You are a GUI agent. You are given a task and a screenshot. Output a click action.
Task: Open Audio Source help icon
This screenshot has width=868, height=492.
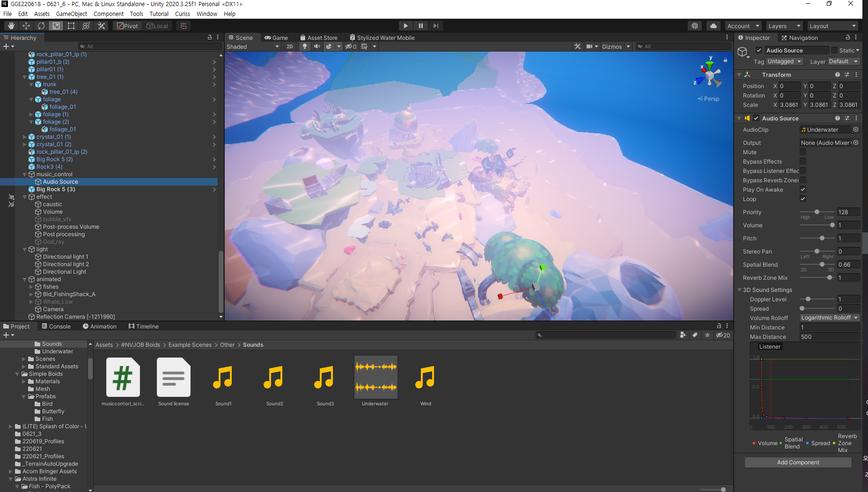[838, 118]
